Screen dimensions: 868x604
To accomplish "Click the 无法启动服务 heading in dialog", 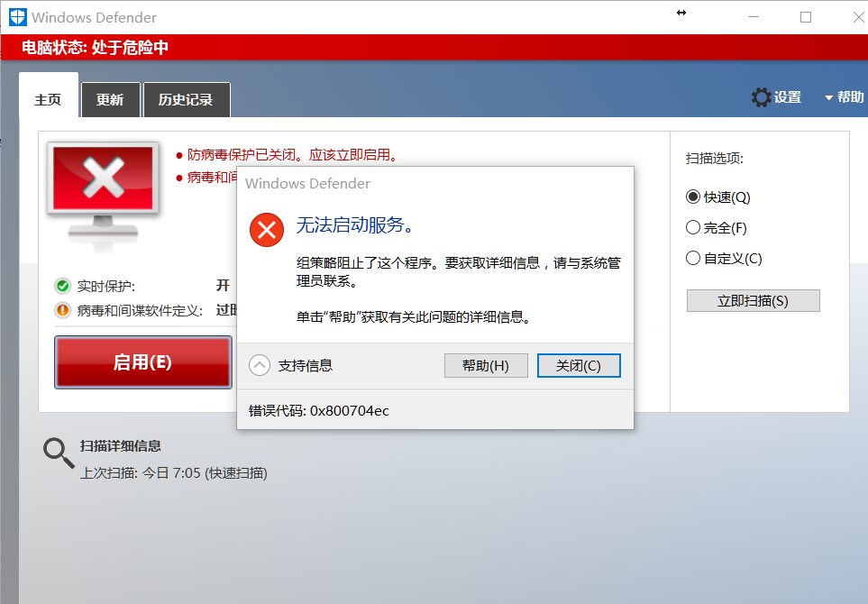I will tap(355, 224).
